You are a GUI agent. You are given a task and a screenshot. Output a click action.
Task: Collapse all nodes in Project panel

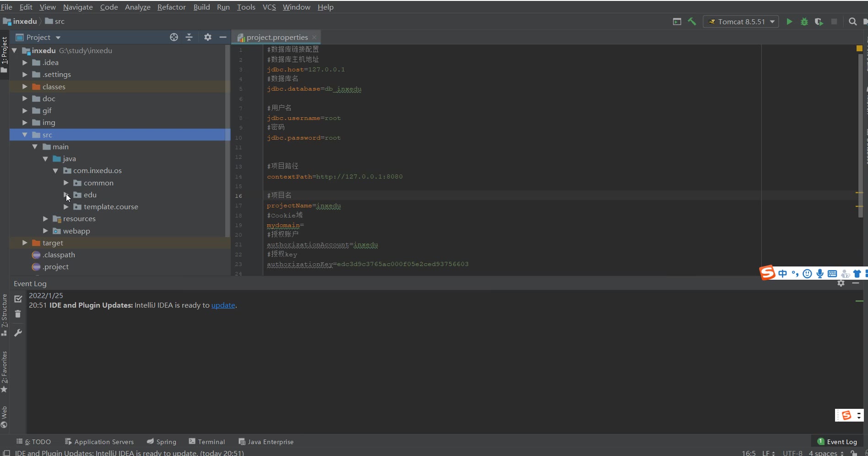point(189,37)
